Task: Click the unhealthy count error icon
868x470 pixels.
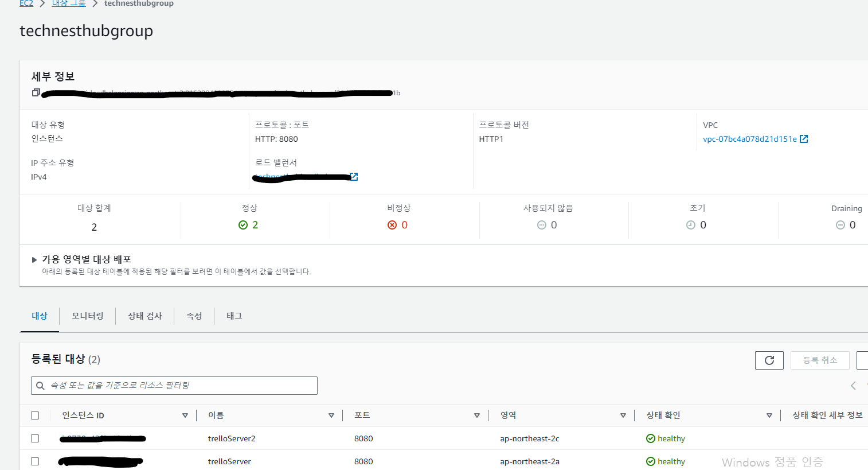Action: click(x=392, y=225)
